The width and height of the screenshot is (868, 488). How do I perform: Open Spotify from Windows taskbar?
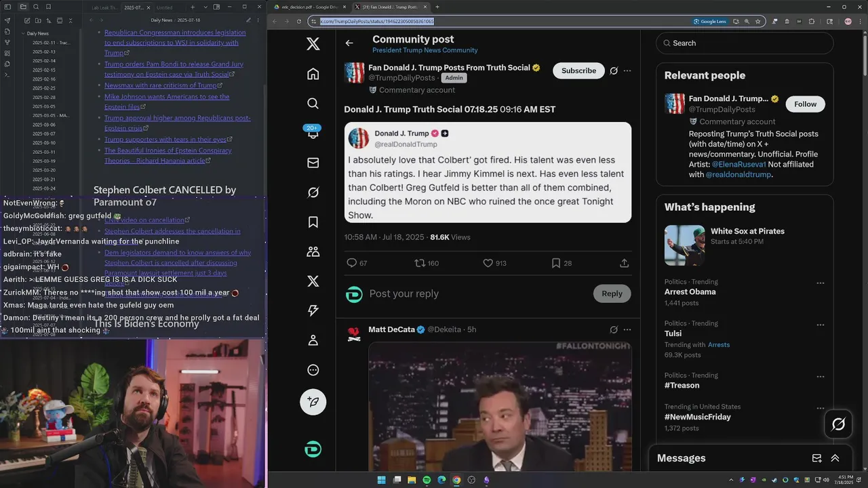coord(427,480)
